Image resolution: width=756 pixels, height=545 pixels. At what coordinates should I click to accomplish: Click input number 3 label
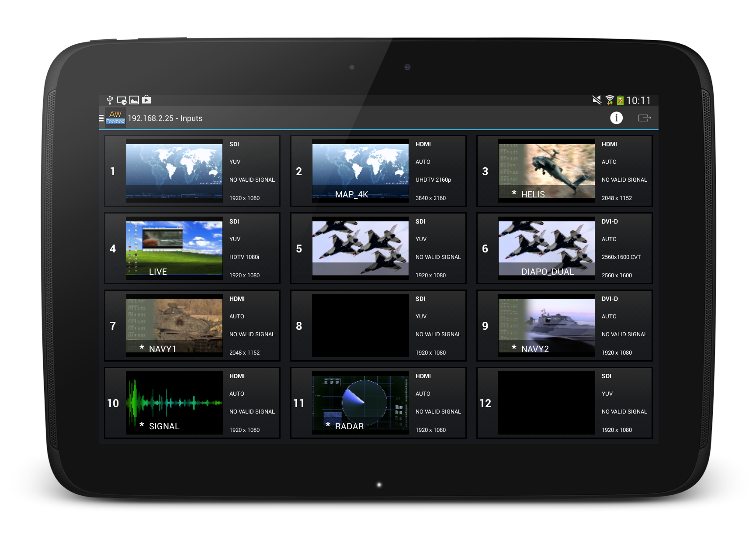point(485,171)
